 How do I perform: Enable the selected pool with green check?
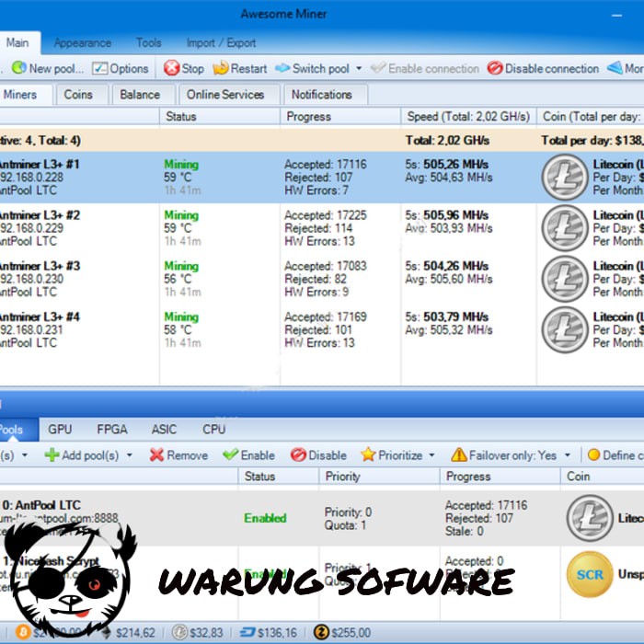click(x=231, y=454)
